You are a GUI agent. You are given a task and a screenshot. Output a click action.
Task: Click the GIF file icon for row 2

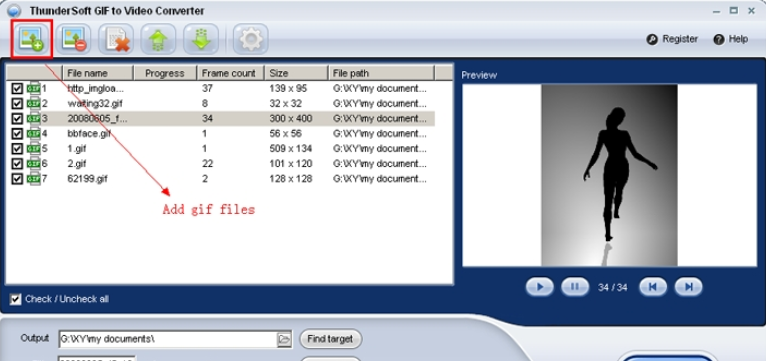tap(33, 104)
